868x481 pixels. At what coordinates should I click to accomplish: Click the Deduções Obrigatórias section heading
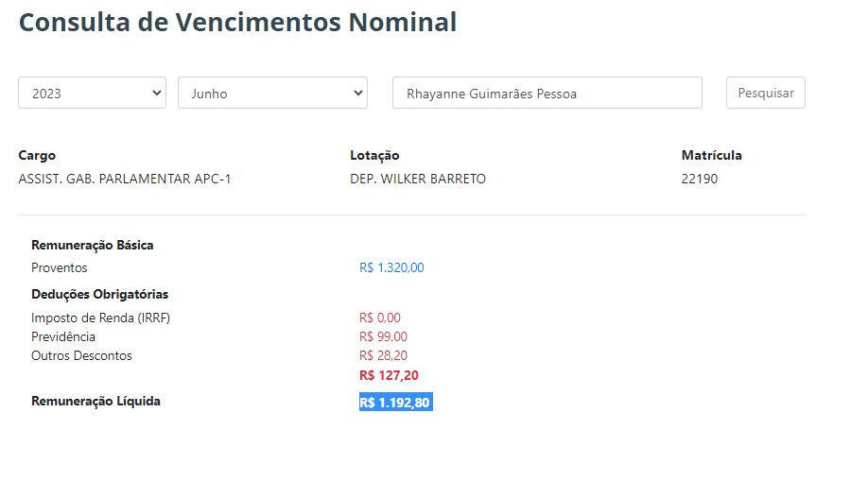pyautogui.click(x=100, y=294)
